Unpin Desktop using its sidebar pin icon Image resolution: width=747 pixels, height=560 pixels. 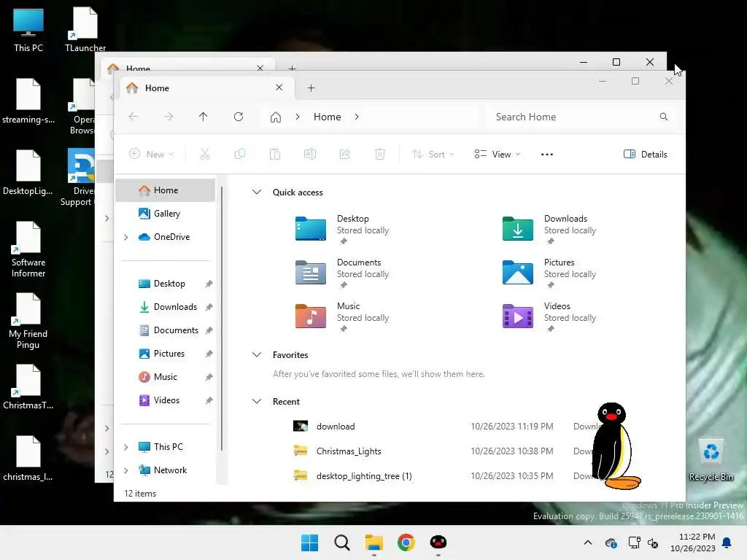coord(209,284)
